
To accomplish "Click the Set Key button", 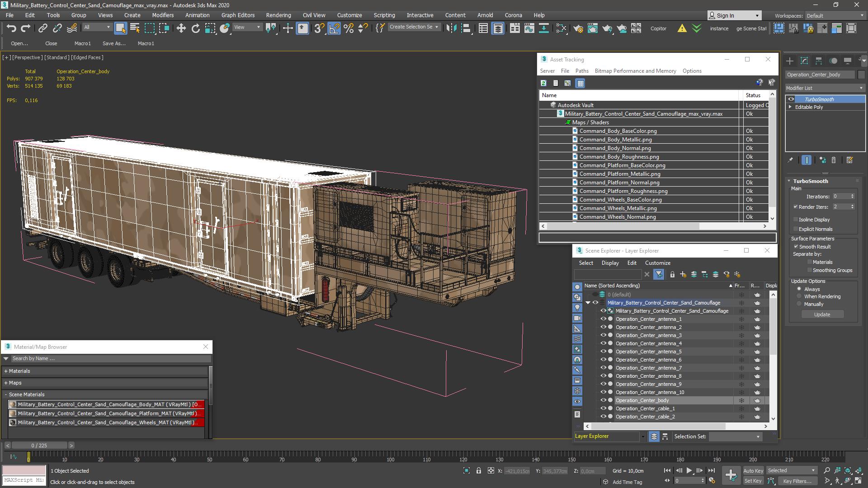I will 753,481.
